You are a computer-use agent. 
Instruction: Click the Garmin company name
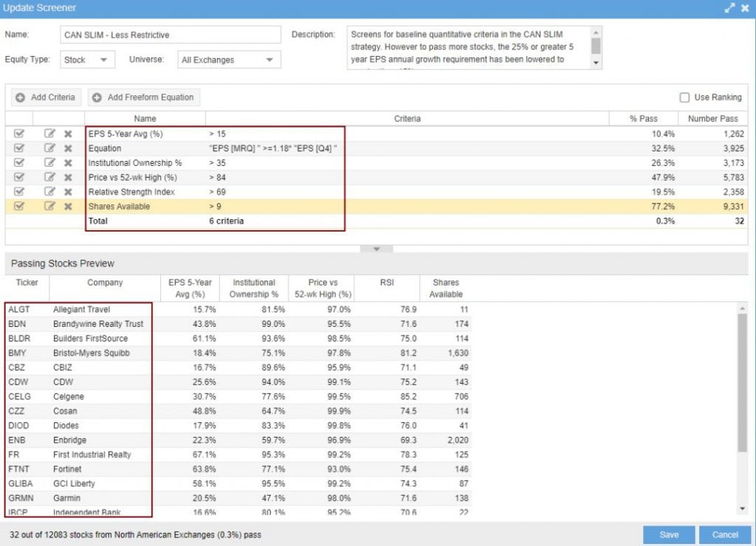[66, 498]
